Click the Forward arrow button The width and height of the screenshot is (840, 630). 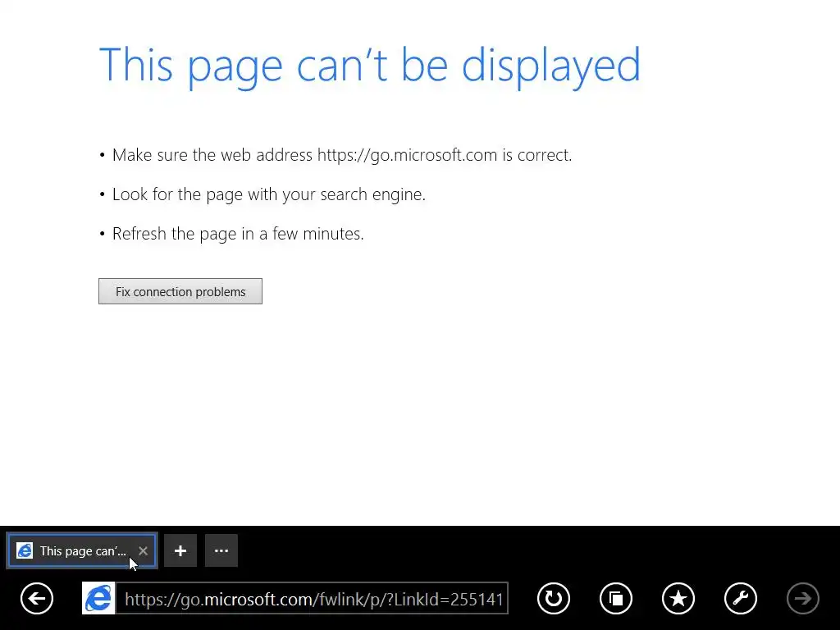click(802, 598)
